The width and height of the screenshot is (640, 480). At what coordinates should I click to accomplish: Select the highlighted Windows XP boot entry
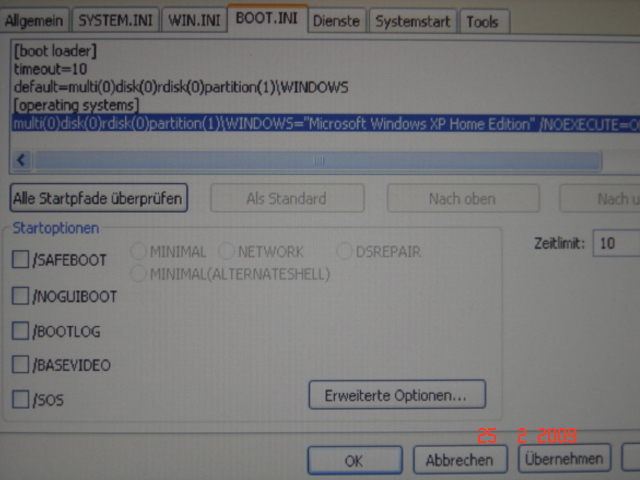click(300, 122)
